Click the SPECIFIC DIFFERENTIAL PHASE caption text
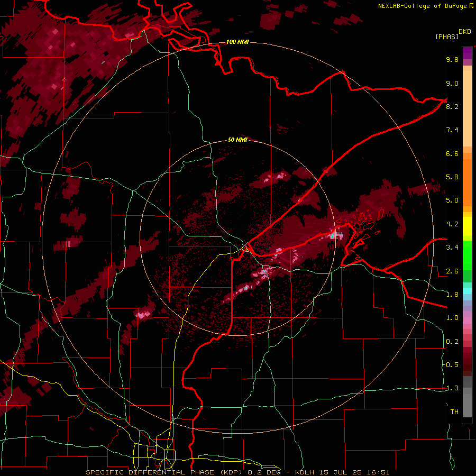 point(151,472)
